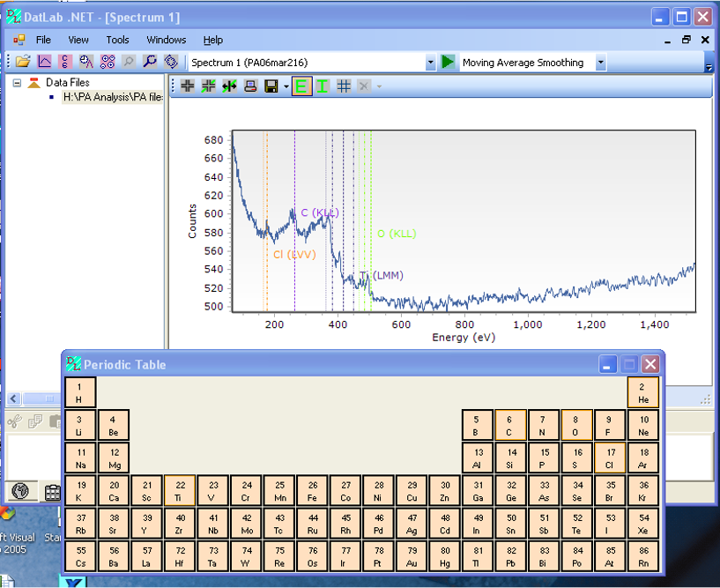
Task: Open the Spectrum 1 selection dropdown
Action: (x=430, y=63)
